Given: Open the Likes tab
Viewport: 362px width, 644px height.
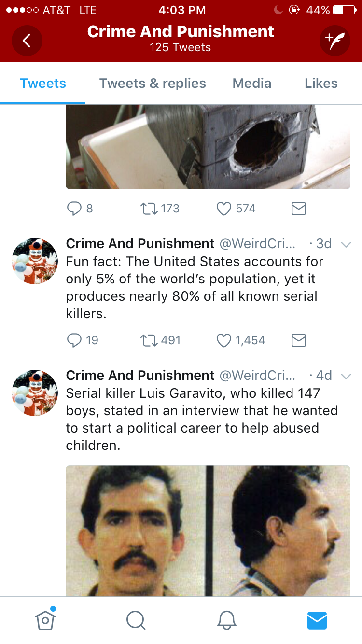Looking at the screenshot, I should pos(321,84).
